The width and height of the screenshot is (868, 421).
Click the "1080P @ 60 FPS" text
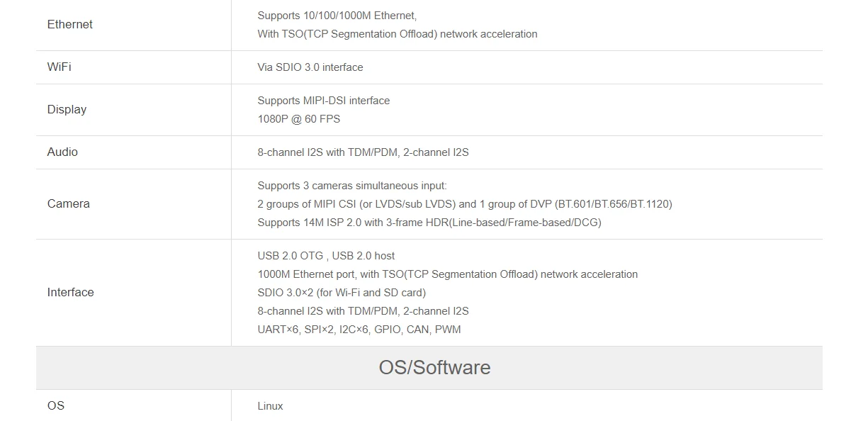tap(298, 119)
